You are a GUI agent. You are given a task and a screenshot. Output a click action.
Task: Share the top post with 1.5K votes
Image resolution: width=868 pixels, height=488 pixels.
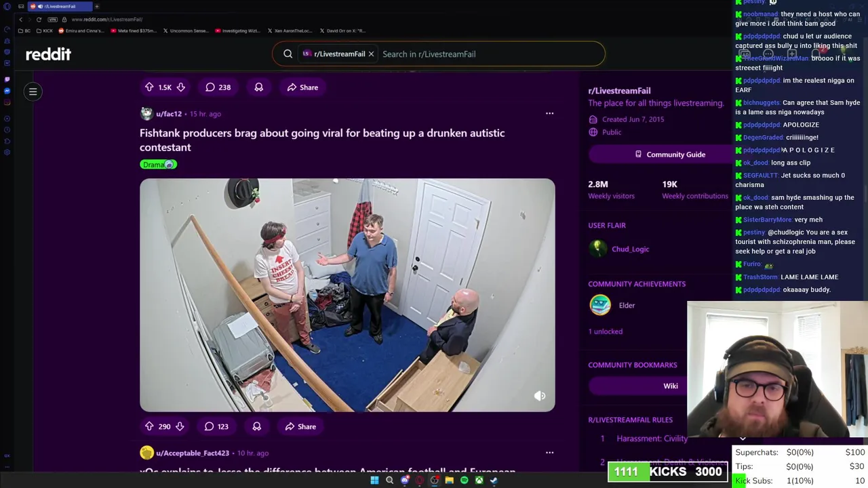302,87
